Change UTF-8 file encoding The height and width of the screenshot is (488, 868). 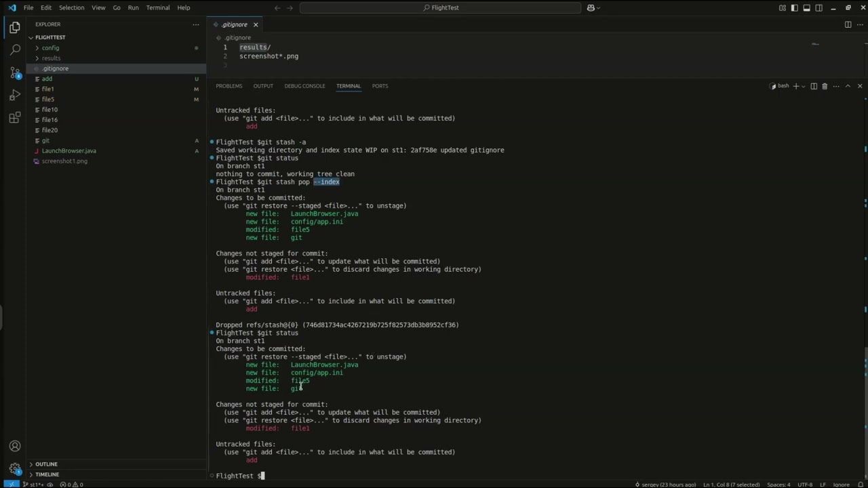(805, 485)
